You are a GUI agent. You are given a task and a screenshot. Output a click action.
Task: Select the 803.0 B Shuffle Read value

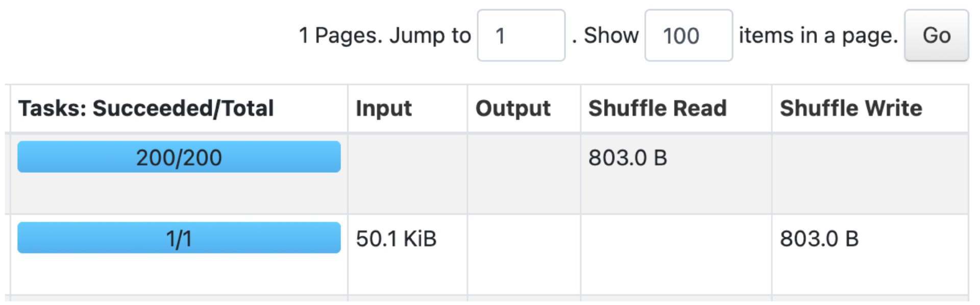[627, 158]
